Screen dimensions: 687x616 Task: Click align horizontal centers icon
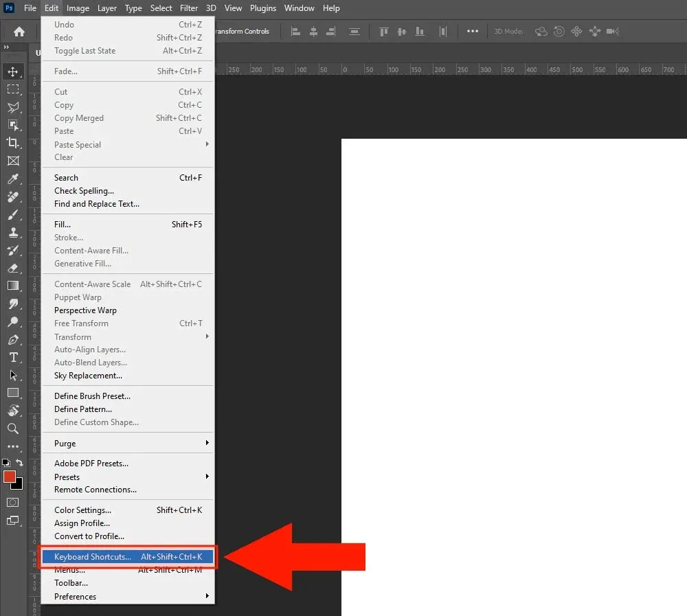(x=313, y=32)
